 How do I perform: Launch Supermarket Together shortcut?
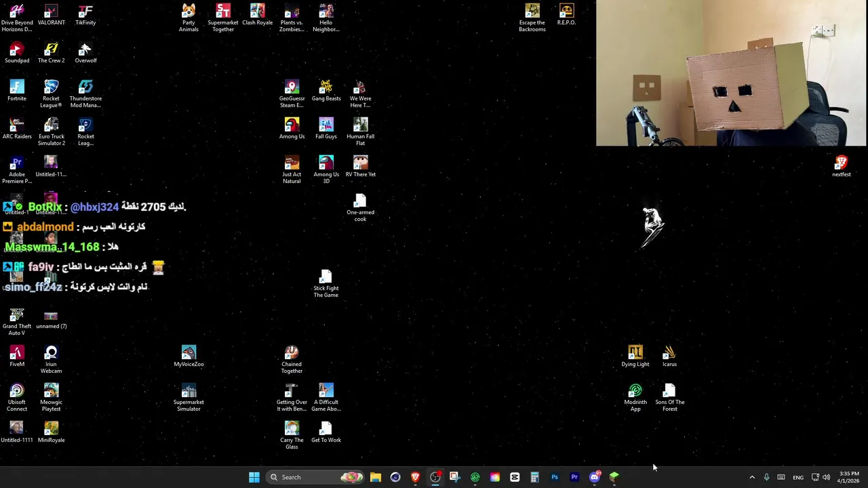tap(223, 18)
